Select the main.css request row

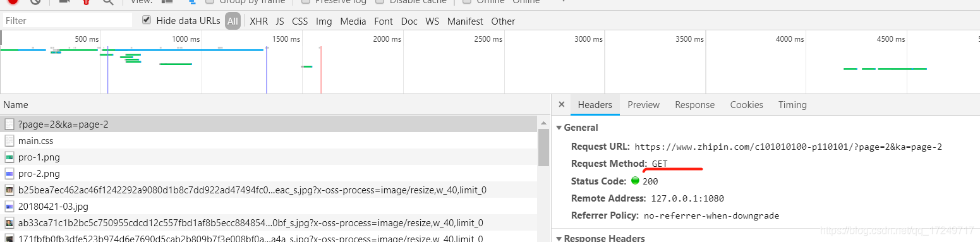tap(269, 141)
